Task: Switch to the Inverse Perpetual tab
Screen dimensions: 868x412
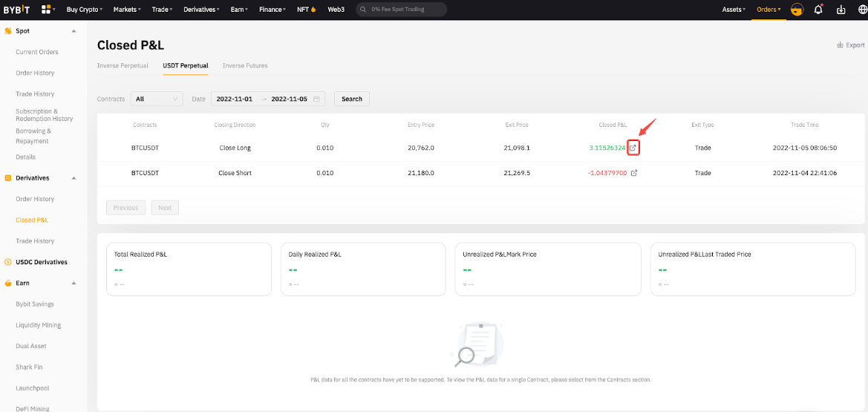Action: pyautogui.click(x=123, y=65)
